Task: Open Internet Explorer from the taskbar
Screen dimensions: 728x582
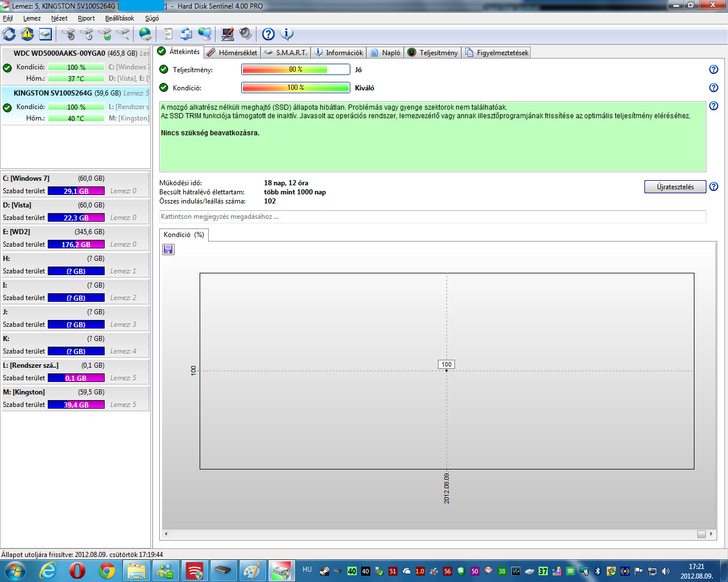Action: coord(48,570)
